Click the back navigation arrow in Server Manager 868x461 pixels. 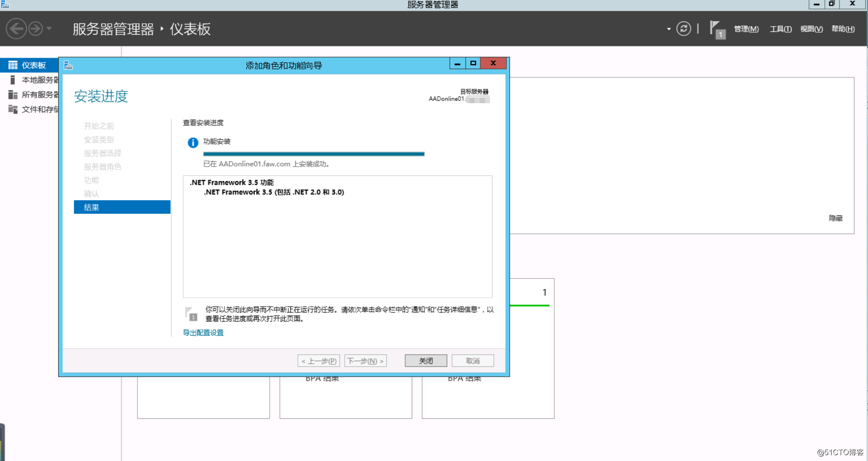[16, 29]
